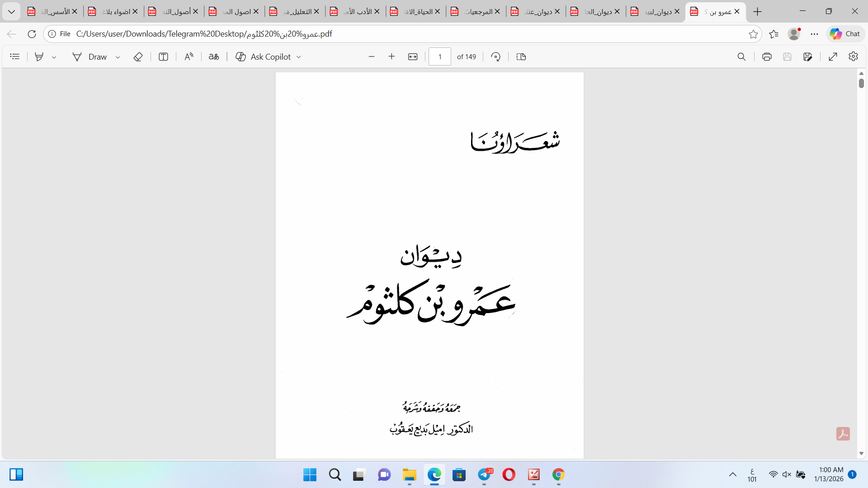Zoom out using the minus icon

[372, 56]
